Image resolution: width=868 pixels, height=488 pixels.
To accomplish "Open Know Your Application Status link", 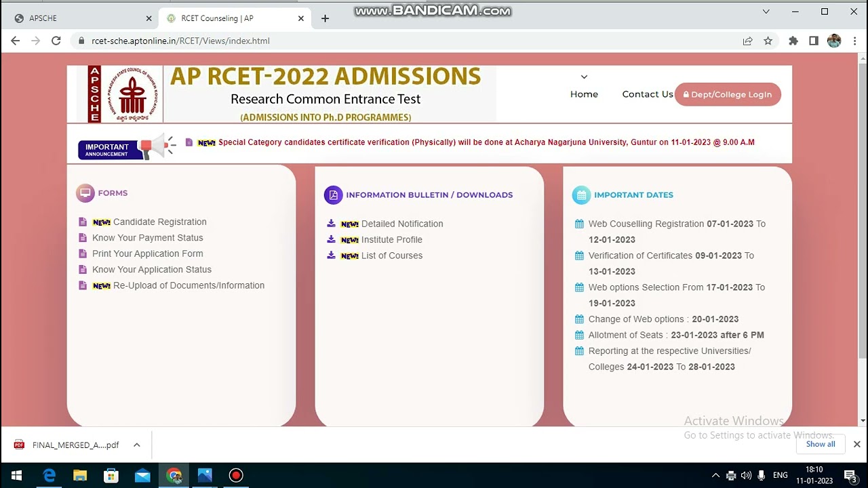I will pos(152,270).
